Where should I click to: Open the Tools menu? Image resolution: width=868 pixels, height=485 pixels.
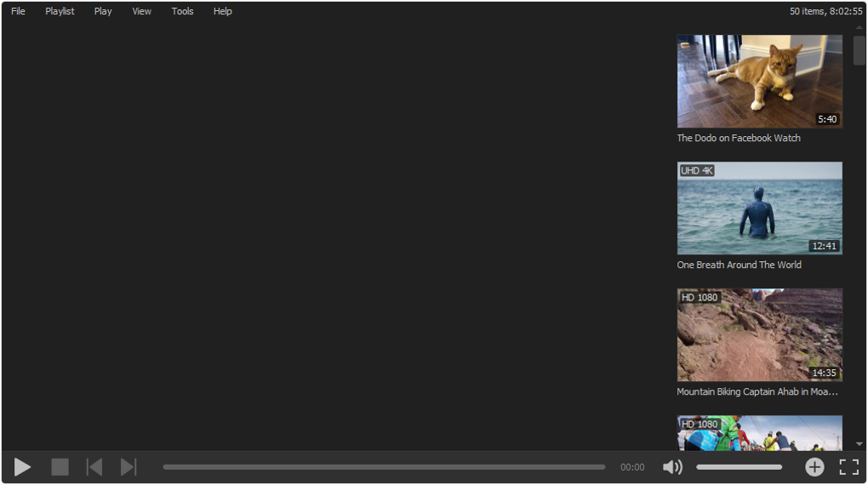(x=182, y=11)
